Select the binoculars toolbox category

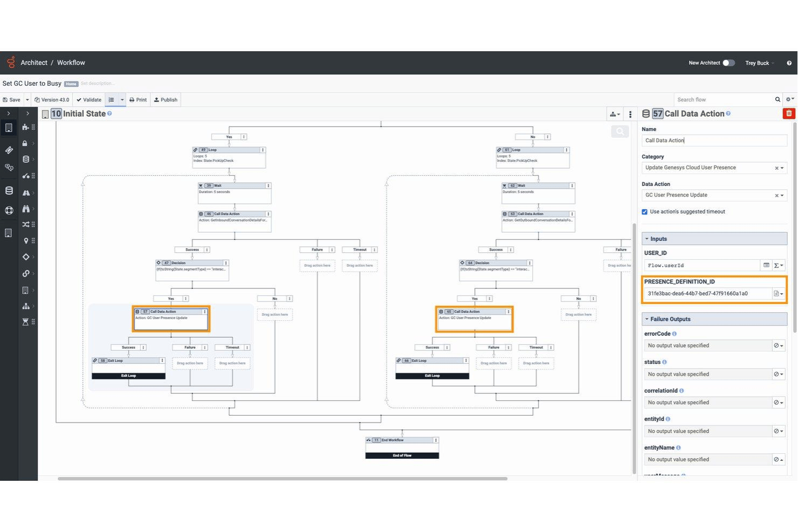[x=25, y=209]
